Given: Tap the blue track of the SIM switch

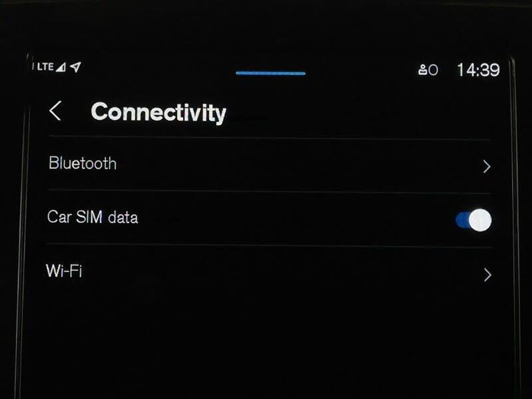Looking at the screenshot, I should pos(463,220).
